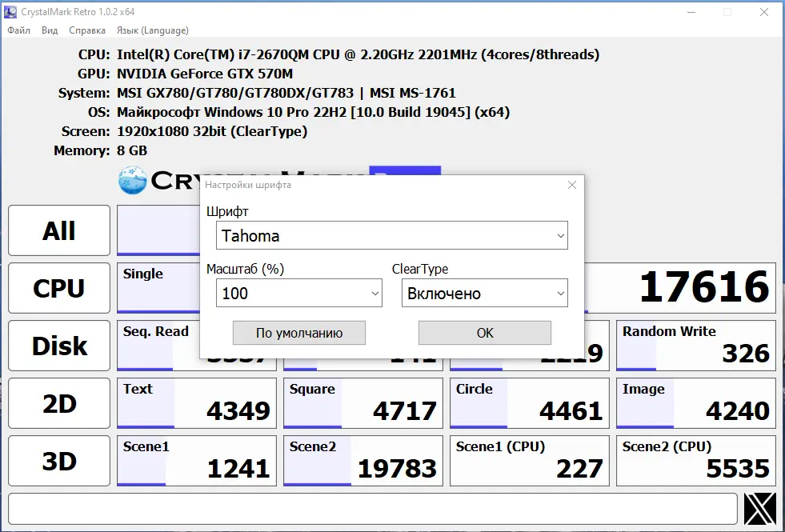
Task: Open the Масштаб (%) combo box
Action: [x=299, y=293]
